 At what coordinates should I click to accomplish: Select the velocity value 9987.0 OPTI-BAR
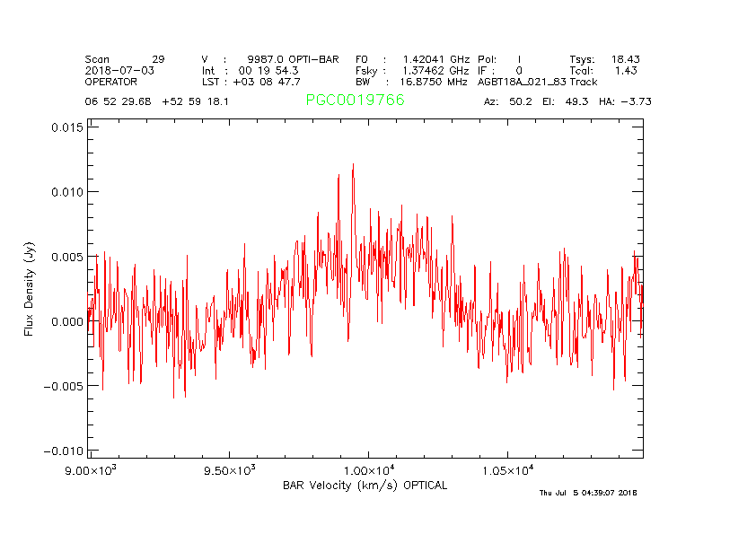pyautogui.click(x=293, y=59)
